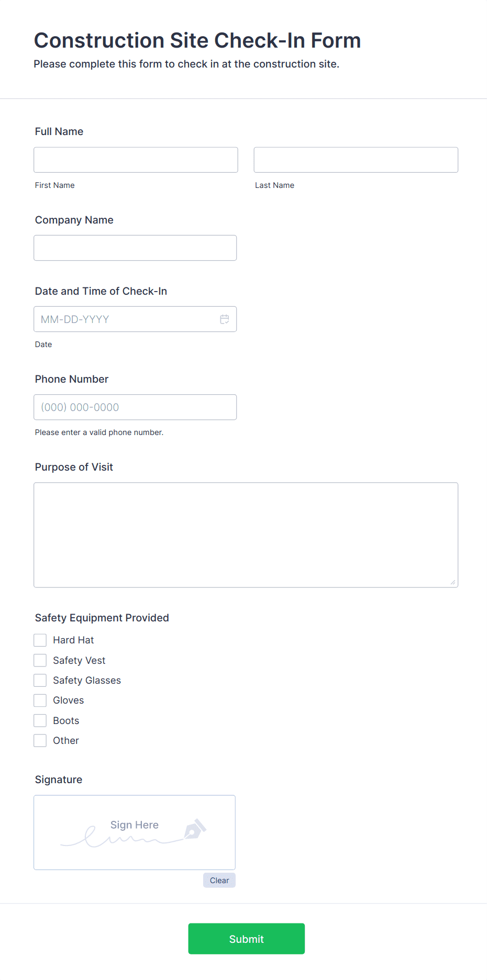Select the Boots checkbox
This screenshot has width=487, height=980.
click(40, 721)
